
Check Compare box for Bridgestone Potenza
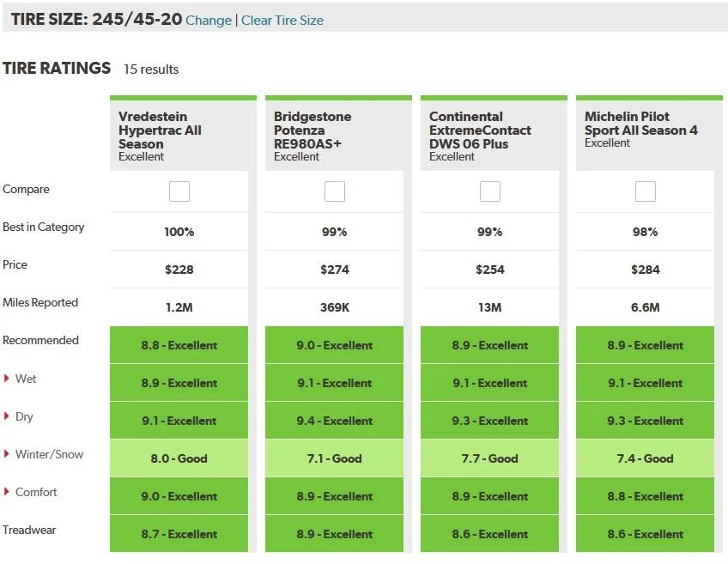tap(335, 191)
